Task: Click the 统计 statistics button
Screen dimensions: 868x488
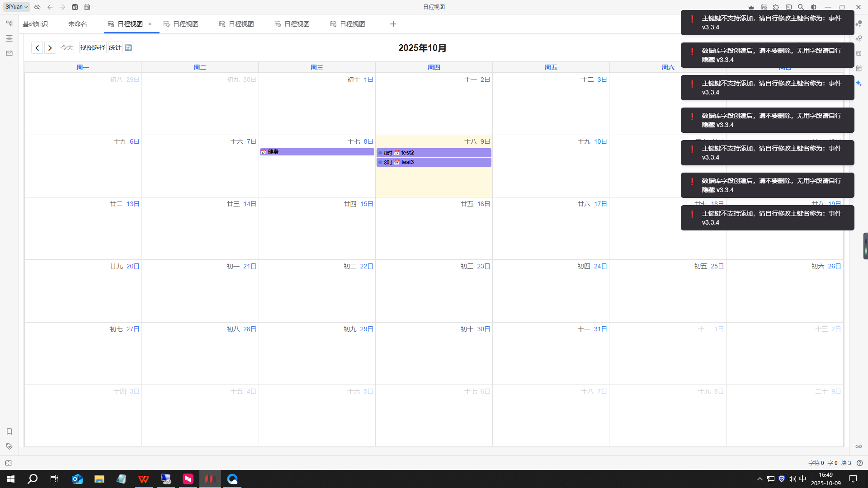Action: 115,47
